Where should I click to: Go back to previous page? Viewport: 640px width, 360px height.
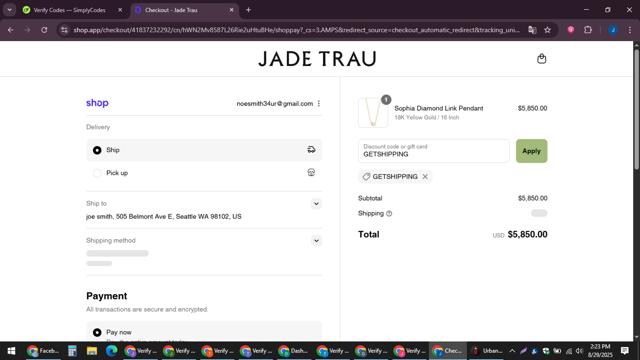click(x=11, y=30)
